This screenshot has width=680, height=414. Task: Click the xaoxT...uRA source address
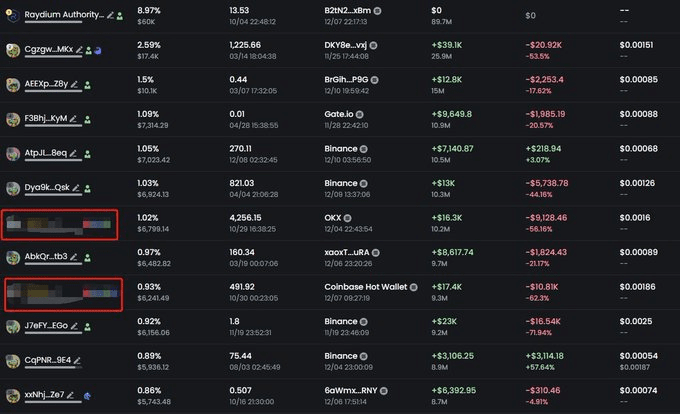[x=347, y=252]
